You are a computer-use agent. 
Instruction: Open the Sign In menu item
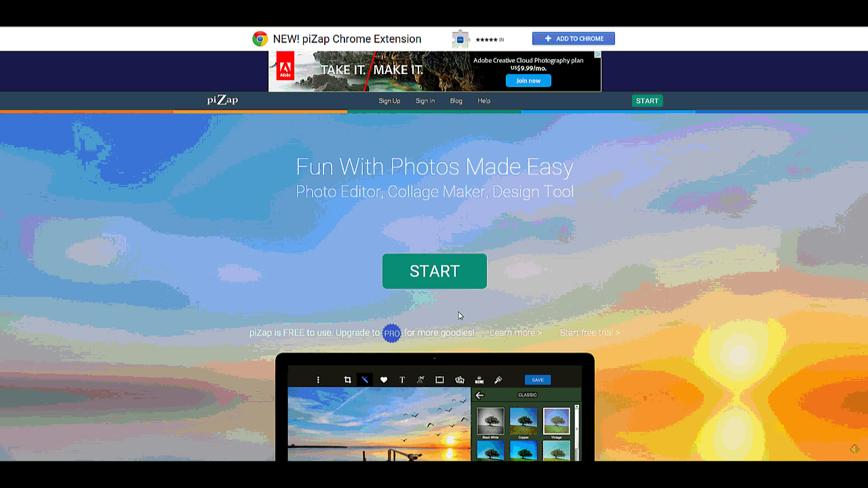425,101
